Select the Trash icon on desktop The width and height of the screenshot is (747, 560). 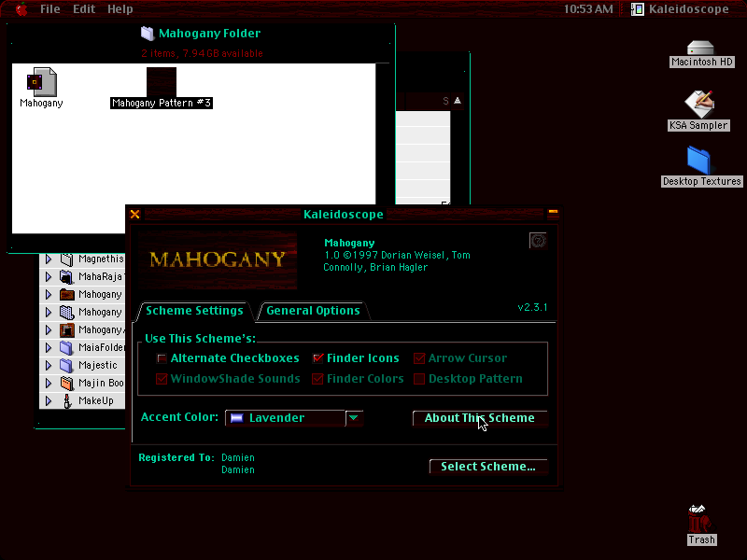[699, 519]
